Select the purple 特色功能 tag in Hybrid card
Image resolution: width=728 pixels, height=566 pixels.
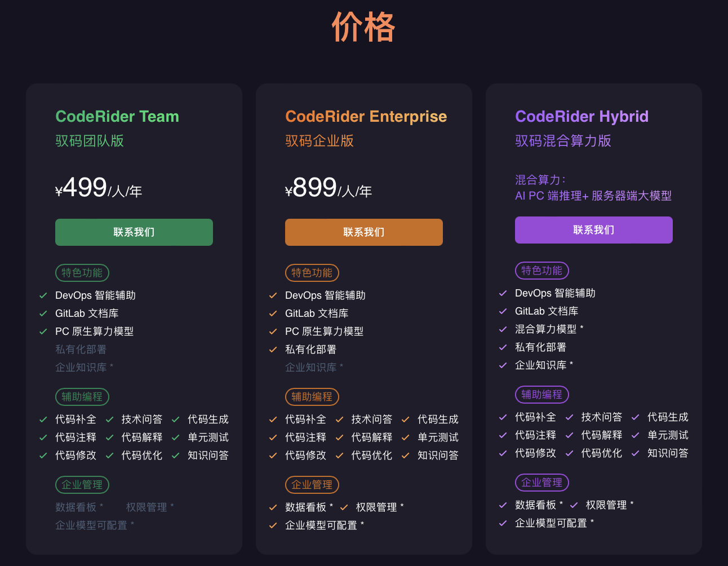542,271
